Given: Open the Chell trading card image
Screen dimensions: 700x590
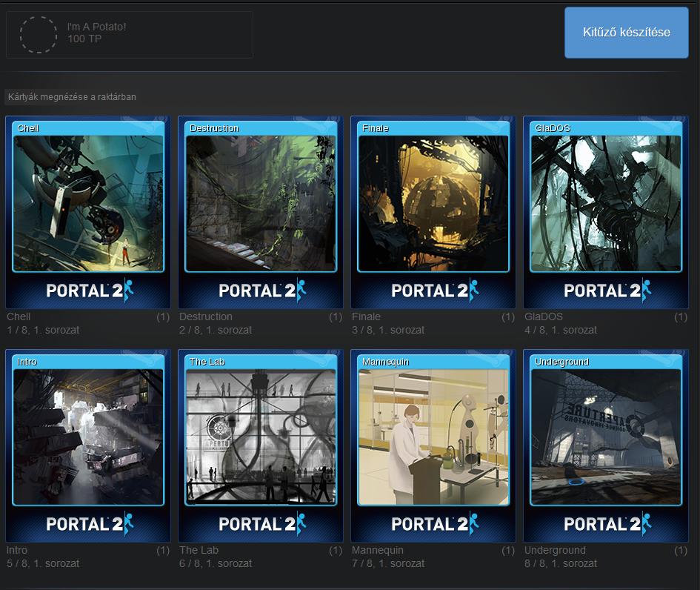Looking at the screenshot, I should 88,204.
